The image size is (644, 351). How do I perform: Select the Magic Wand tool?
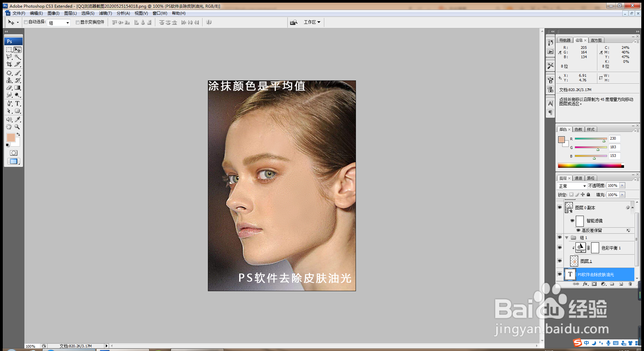pyautogui.click(x=18, y=57)
